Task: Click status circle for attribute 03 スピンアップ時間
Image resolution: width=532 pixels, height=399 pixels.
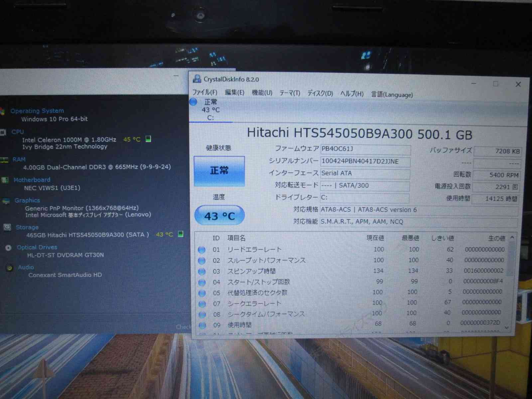Action: (x=202, y=272)
